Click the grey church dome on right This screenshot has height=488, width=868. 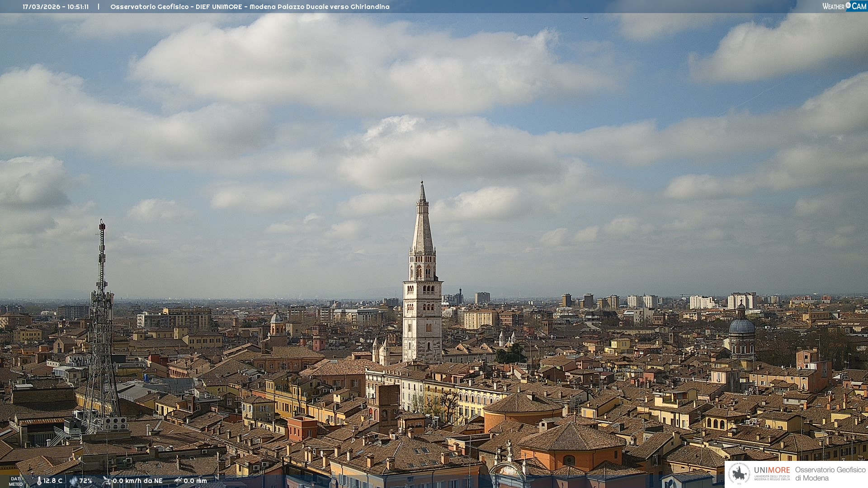[x=741, y=326]
